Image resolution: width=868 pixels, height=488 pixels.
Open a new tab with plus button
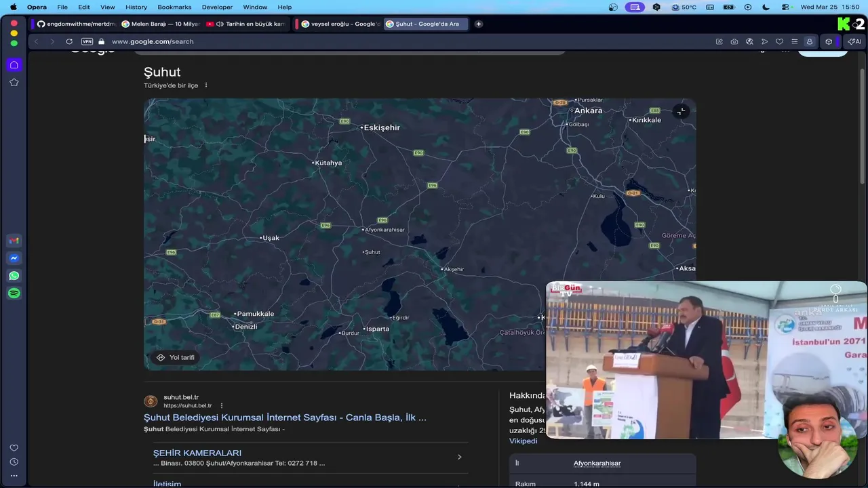click(478, 24)
